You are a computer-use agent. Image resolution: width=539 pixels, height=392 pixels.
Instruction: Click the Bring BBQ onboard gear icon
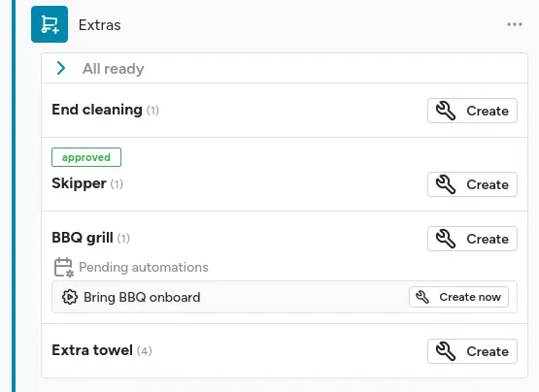[70, 297]
